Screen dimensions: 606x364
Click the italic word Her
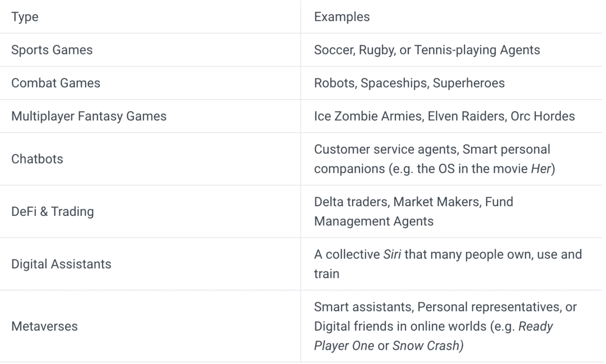click(541, 169)
